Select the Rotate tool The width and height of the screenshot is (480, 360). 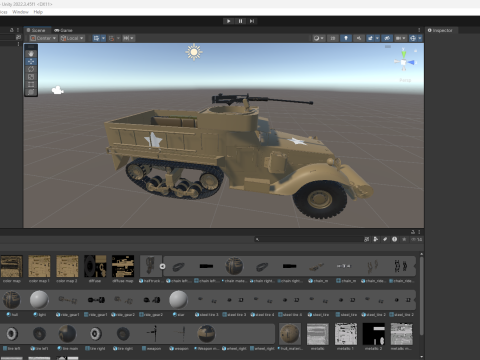click(x=31, y=69)
